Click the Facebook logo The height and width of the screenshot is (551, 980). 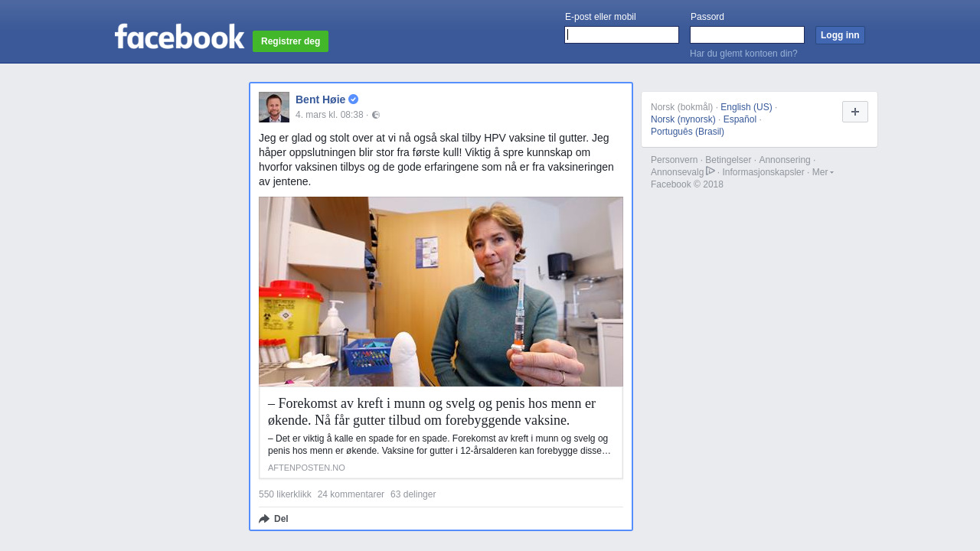click(179, 37)
